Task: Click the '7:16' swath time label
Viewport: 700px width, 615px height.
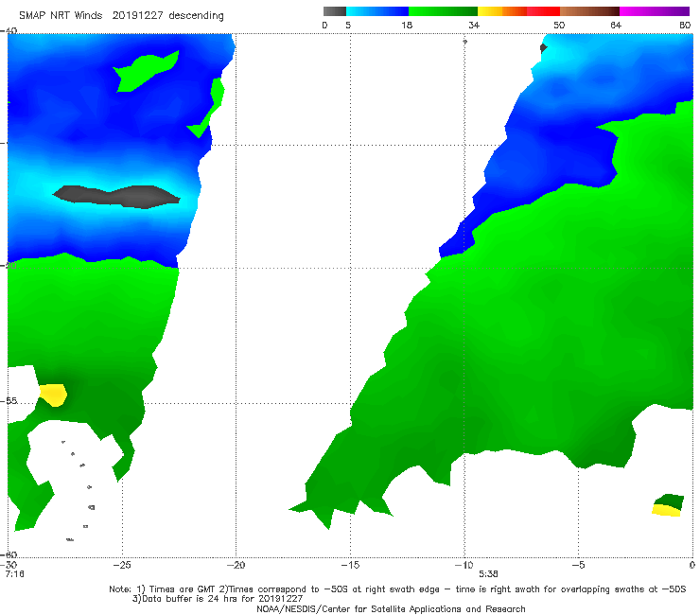Action: [15, 574]
